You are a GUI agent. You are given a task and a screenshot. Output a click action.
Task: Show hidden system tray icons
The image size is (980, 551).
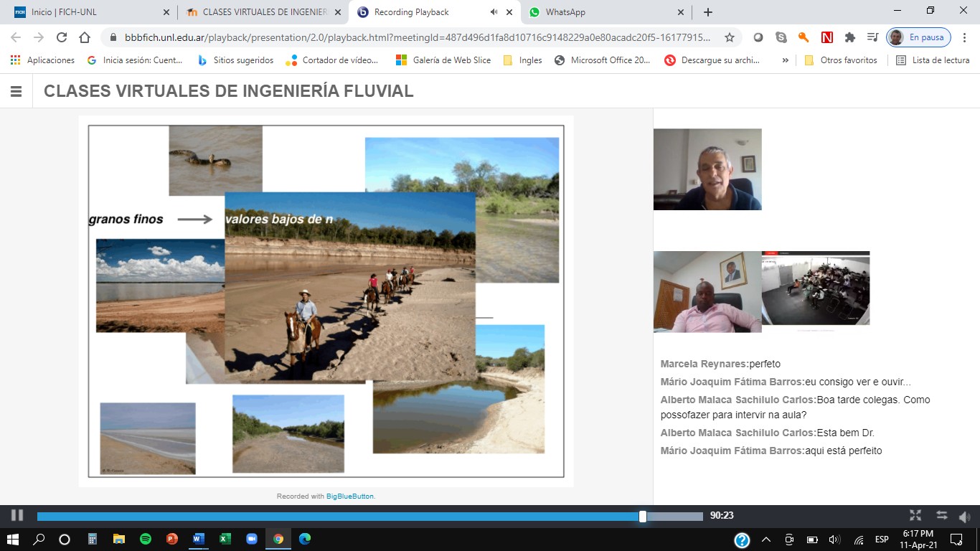click(765, 540)
